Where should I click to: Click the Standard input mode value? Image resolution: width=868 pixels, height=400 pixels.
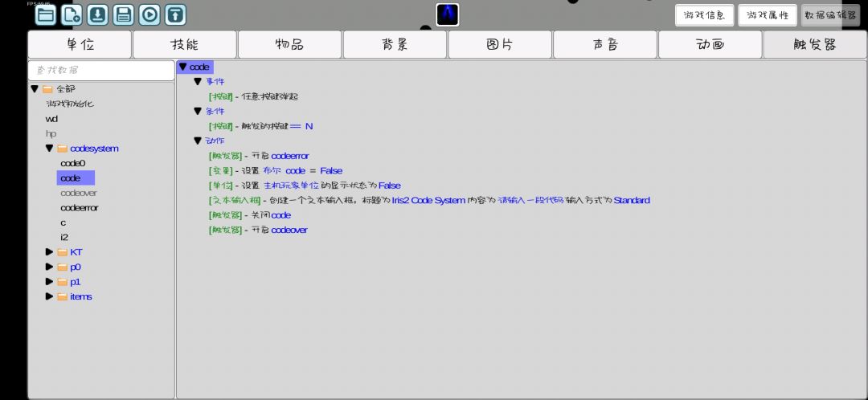coord(632,200)
